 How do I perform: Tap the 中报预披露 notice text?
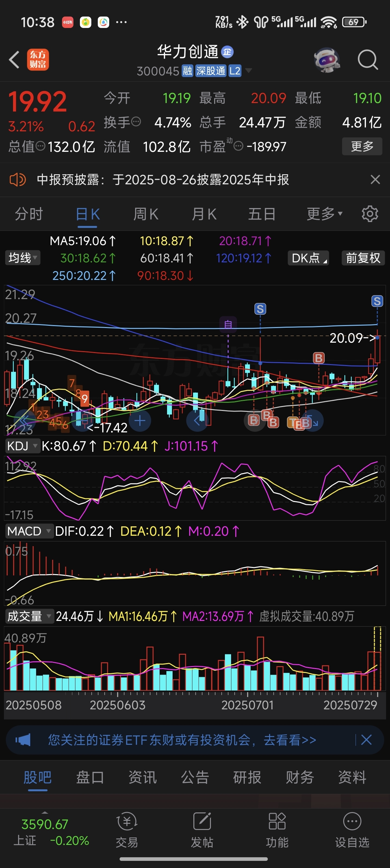pos(163,179)
